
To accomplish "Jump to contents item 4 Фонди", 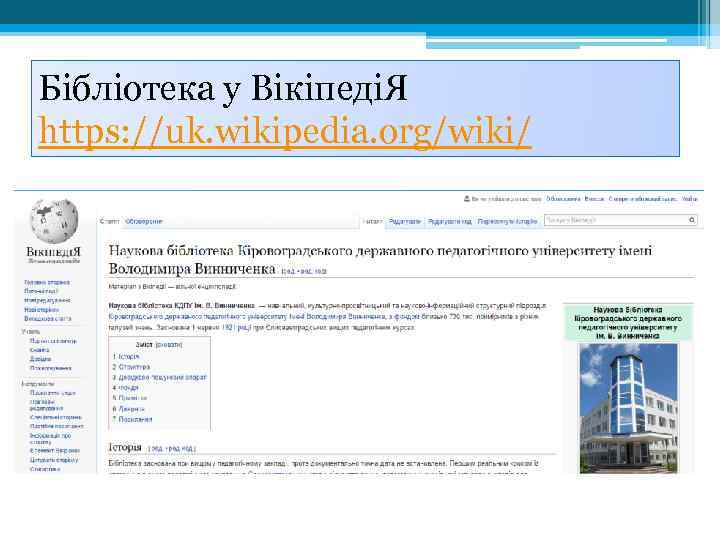I will (x=125, y=388).
